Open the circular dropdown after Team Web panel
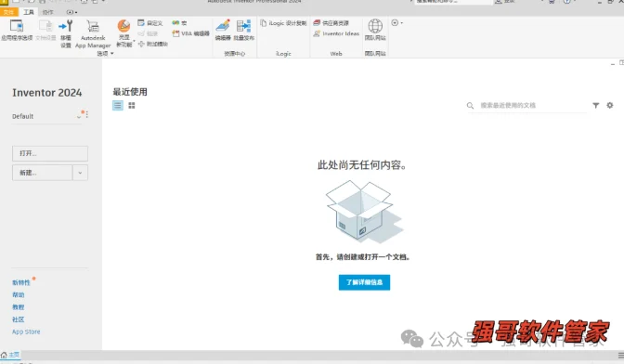This screenshot has width=624, height=364. (x=396, y=22)
